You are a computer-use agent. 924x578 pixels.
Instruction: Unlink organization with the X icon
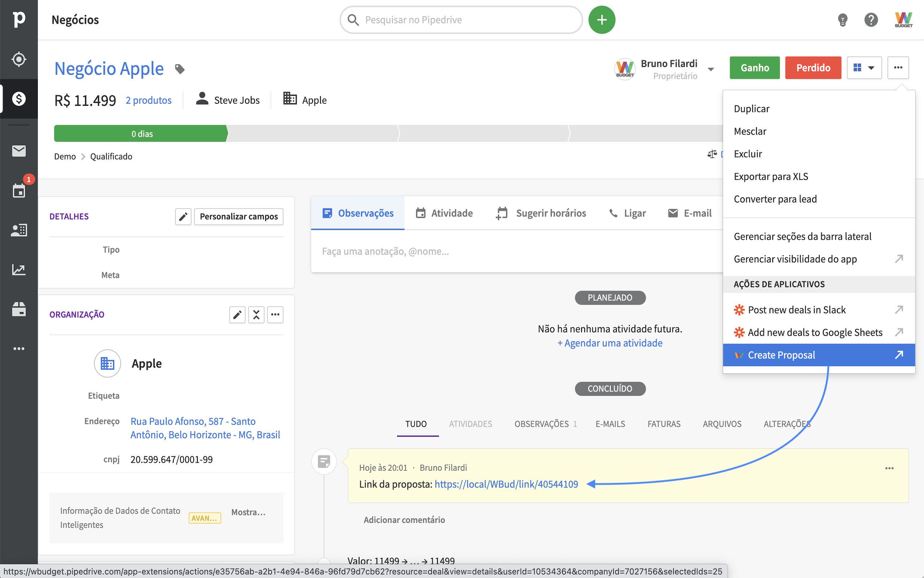click(x=256, y=315)
